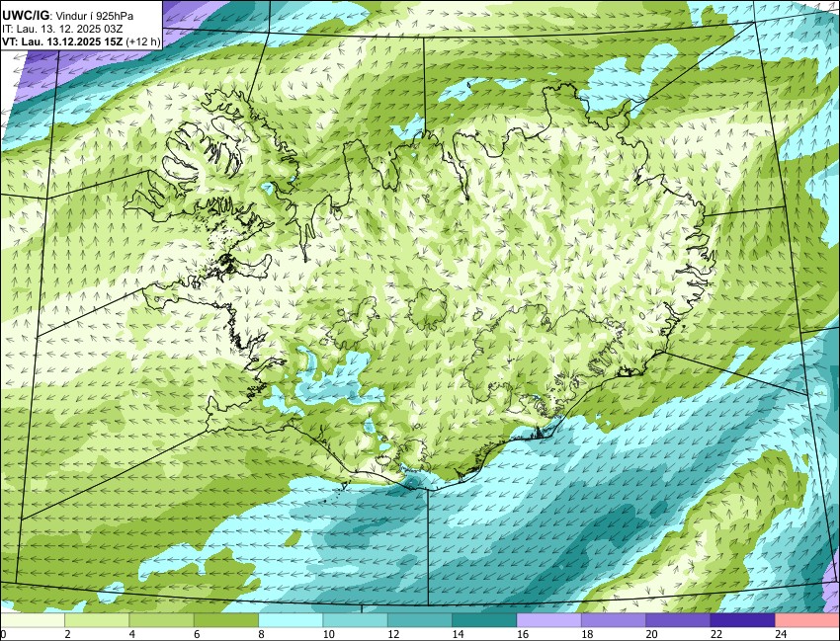Choose the pink legend swatch above 24
Image resolution: width=840 pixels, height=641 pixels.
[x=807, y=620]
